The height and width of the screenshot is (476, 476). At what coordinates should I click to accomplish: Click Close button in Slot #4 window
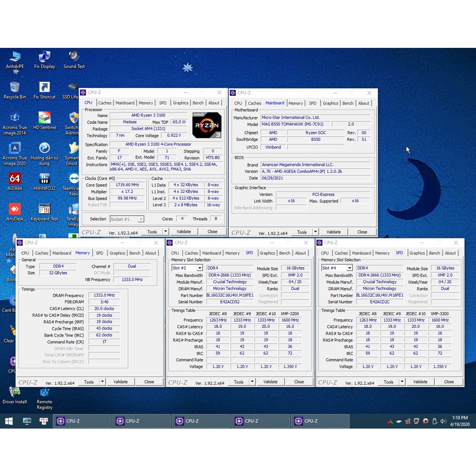click(449, 382)
